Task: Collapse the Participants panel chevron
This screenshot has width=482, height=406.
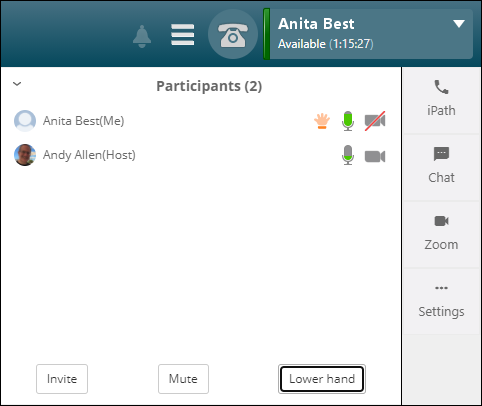Action: pyautogui.click(x=17, y=84)
